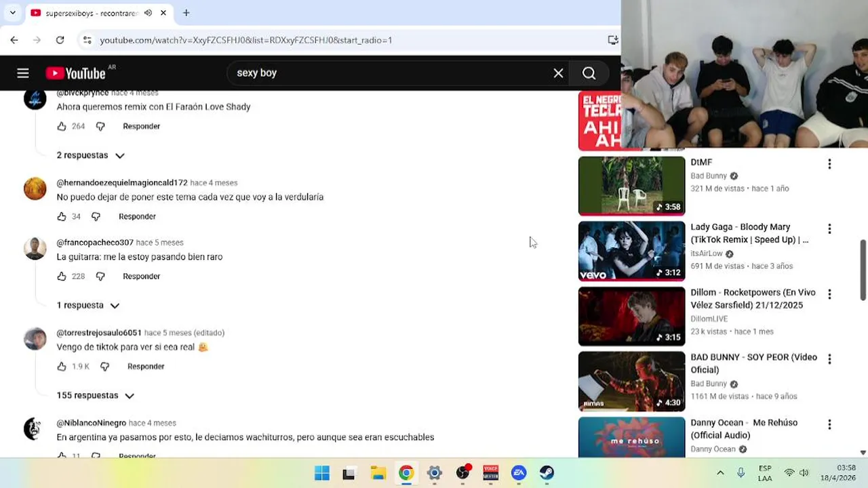This screenshot has height=488, width=868.
Task: Reply to the verdulería comment
Action: (x=137, y=216)
